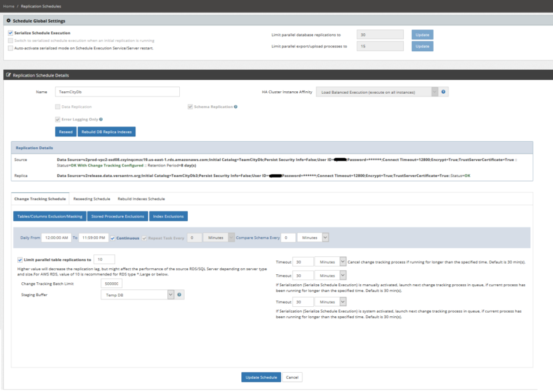Click the Rebuild DB Replica Indexes button
This screenshot has height=392, width=553.
click(x=108, y=131)
